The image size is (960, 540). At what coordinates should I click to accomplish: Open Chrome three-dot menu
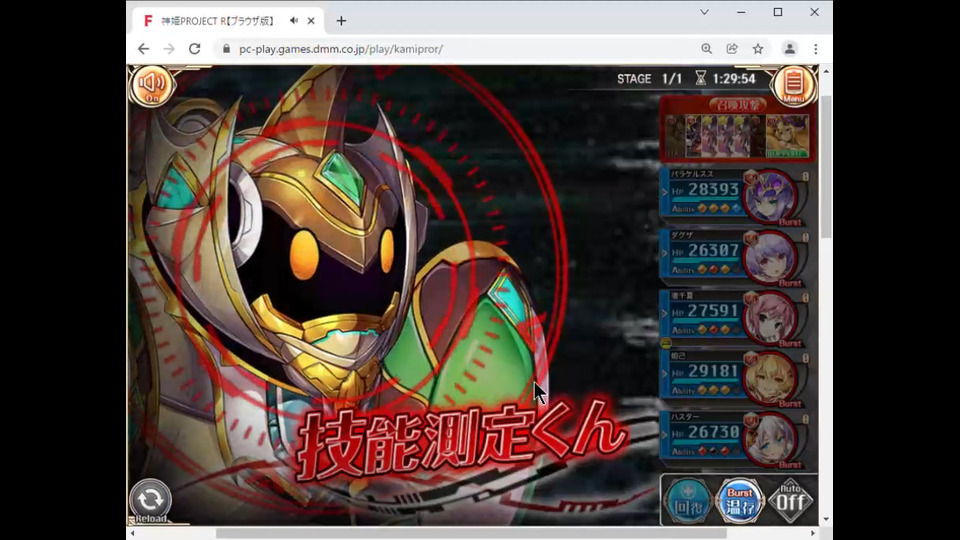point(816,49)
